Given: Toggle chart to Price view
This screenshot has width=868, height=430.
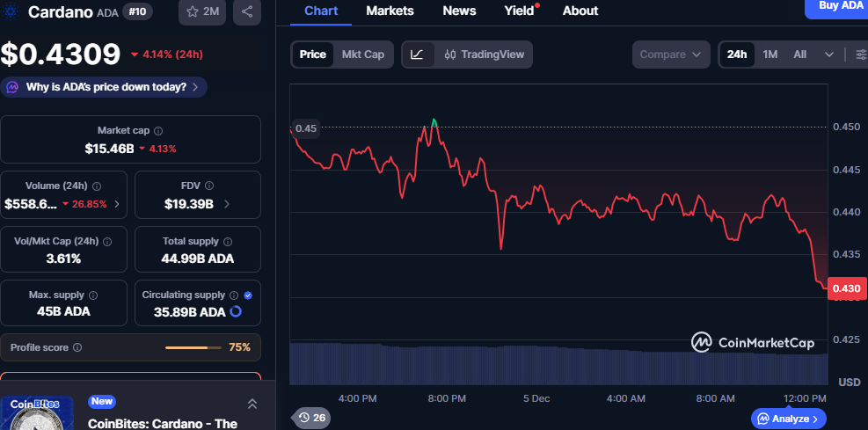Looking at the screenshot, I should point(312,55).
